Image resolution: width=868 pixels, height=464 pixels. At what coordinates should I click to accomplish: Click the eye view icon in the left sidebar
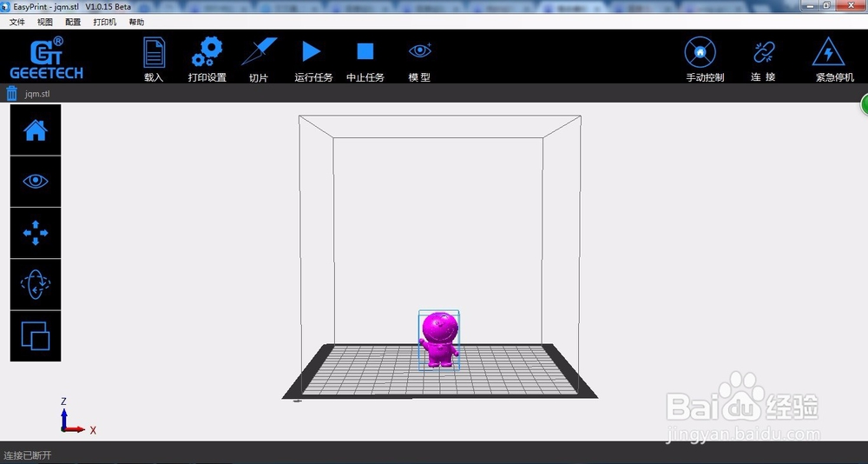pyautogui.click(x=36, y=182)
